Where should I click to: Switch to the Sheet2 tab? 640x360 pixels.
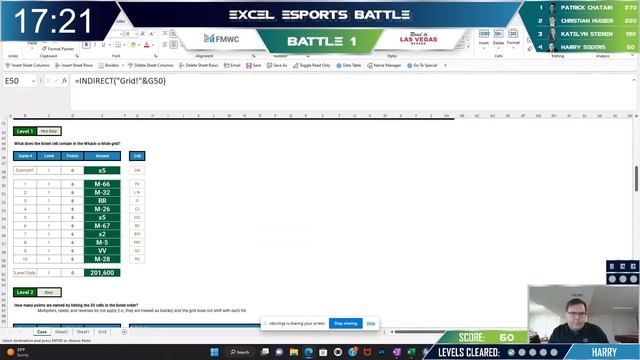coord(61,332)
